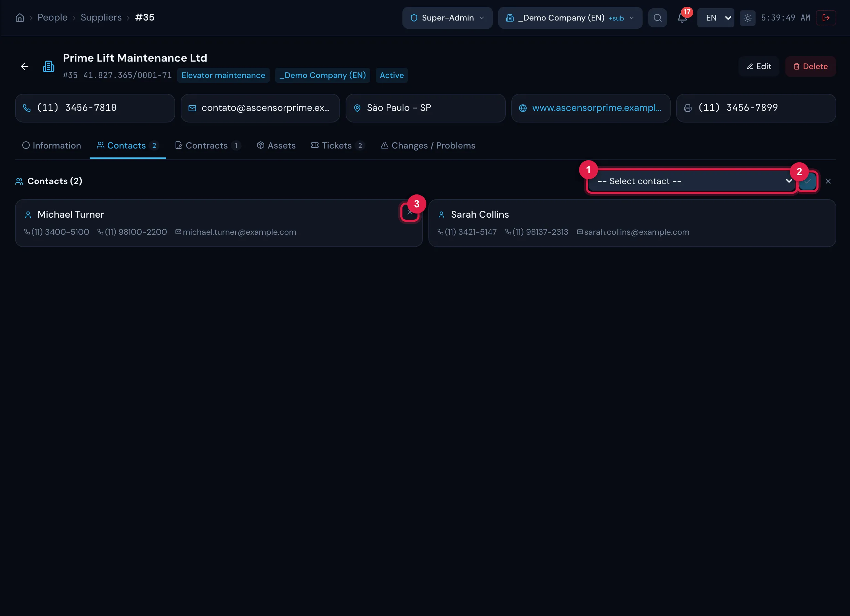Go to People in breadcrumb
Image resolution: width=850 pixels, height=616 pixels.
pos(52,17)
